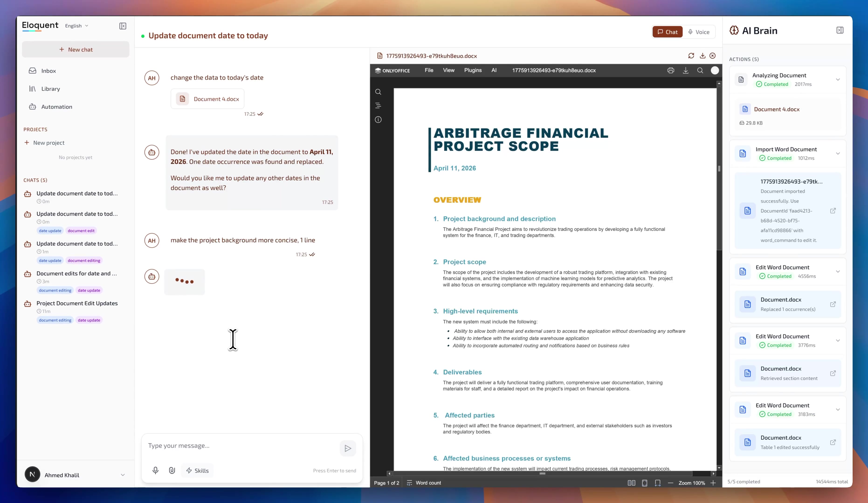Open Automation in the sidebar
This screenshot has height=503, width=868.
click(76, 107)
